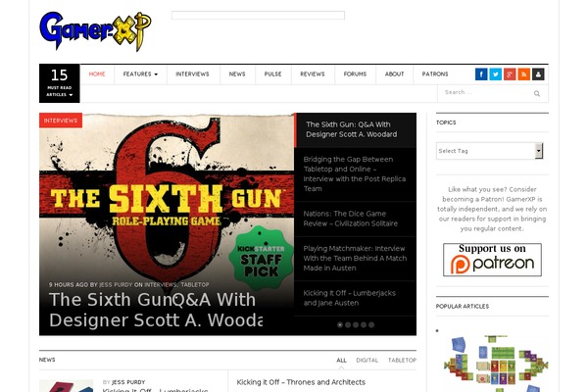Open the Reviews menu item

pyautogui.click(x=313, y=74)
